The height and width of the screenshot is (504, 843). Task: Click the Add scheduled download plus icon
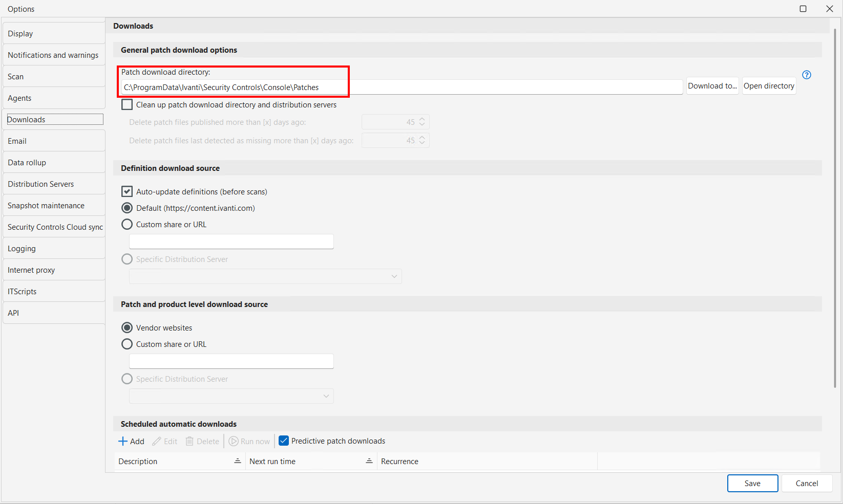coord(123,441)
